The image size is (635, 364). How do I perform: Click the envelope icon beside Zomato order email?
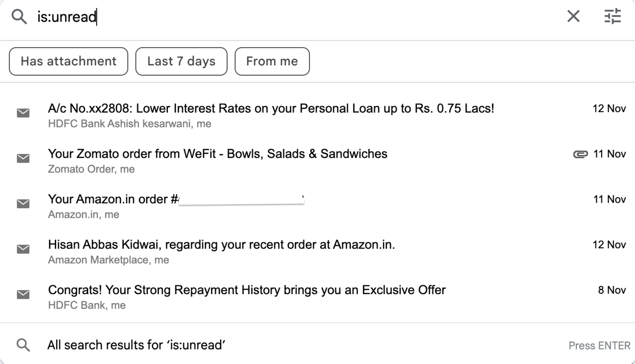pos(23,159)
